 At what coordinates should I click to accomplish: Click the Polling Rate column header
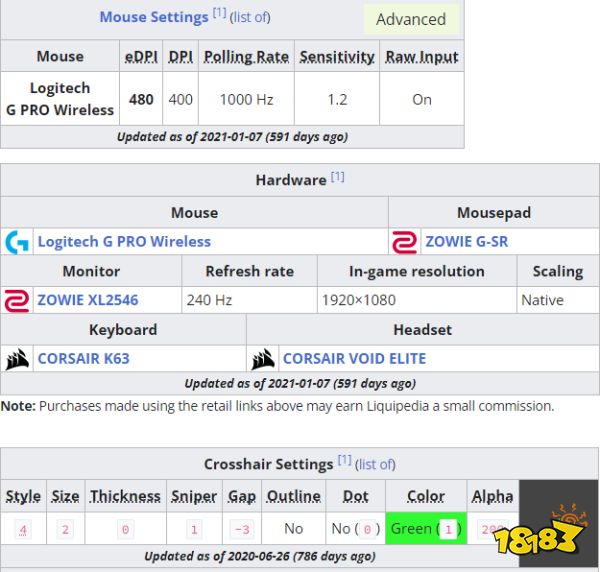tap(246, 57)
